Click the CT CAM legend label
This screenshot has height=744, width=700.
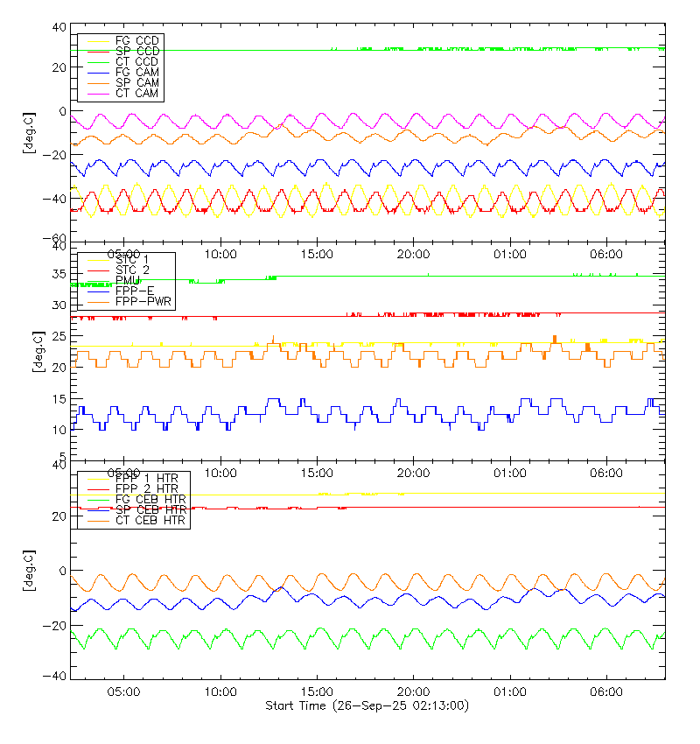pyautogui.click(x=136, y=93)
